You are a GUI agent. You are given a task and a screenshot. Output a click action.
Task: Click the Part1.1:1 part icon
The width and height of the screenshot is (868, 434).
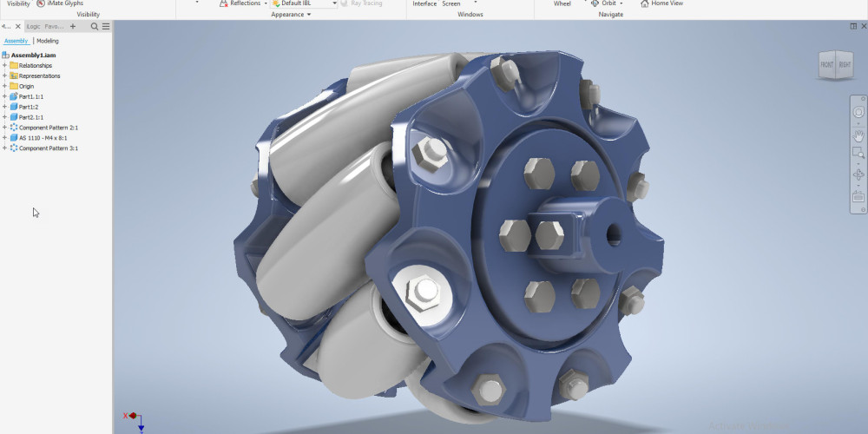click(x=14, y=96)
